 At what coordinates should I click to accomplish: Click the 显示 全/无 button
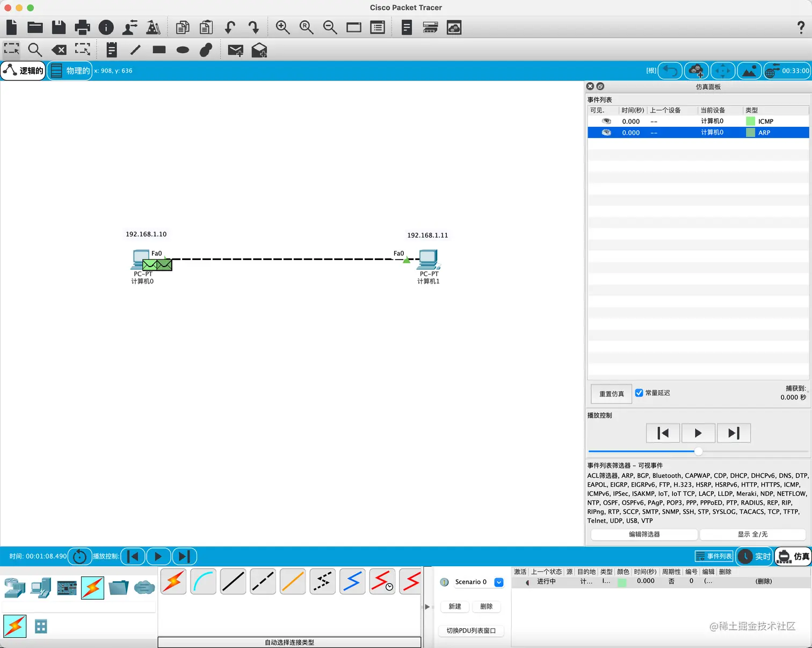pos(752,534)
